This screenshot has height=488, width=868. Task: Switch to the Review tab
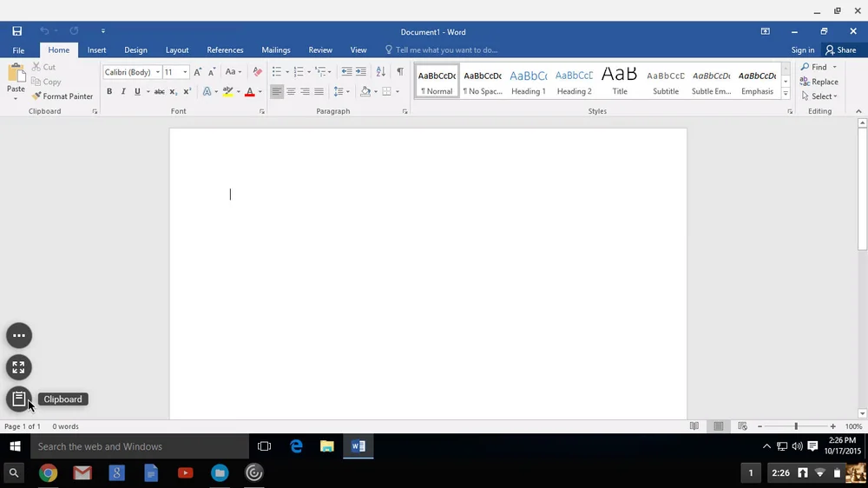click(320, 49)
